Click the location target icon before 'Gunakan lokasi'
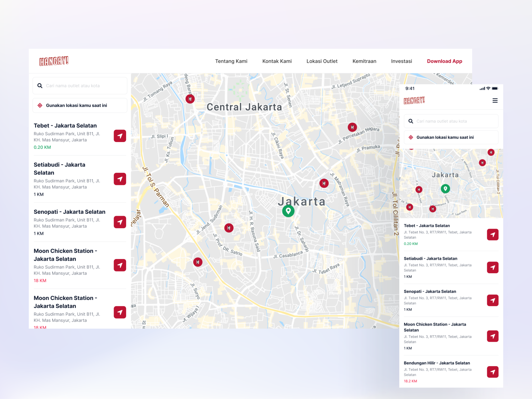The height and width of the screenshot is (399, 532). (x=40, y=105)
